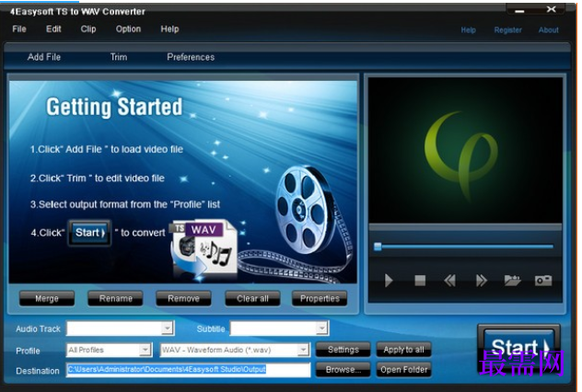Viewport: 582px width, 392px height.
Task: Click Add File in the toolbar
Action: click(44, 57)
